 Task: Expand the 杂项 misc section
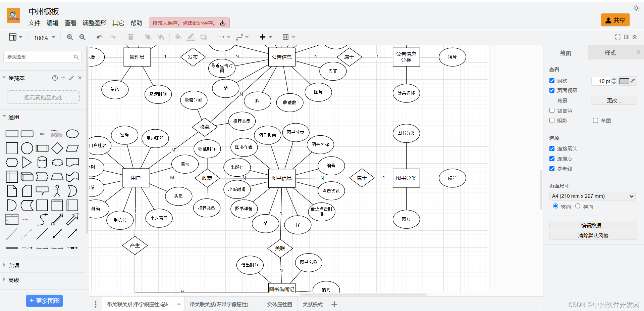(x=42, y=265)
